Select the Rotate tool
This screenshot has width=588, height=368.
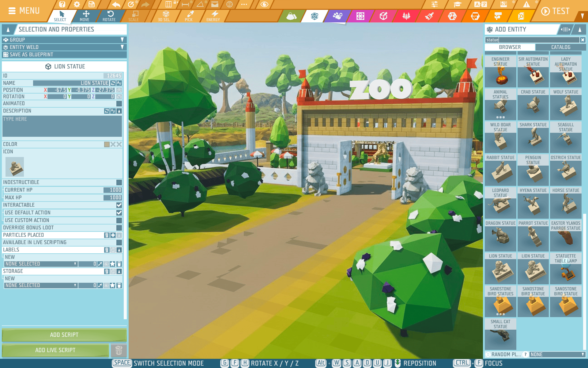coord(109,16)
